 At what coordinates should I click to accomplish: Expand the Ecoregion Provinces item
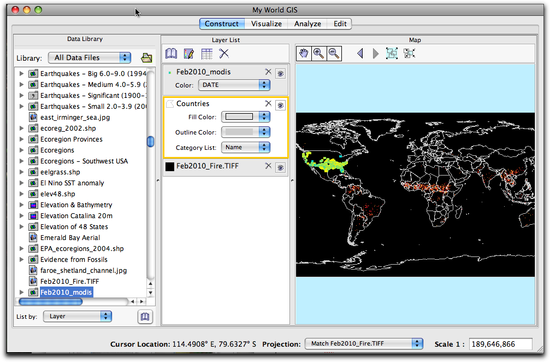click(x=21, y=139)
